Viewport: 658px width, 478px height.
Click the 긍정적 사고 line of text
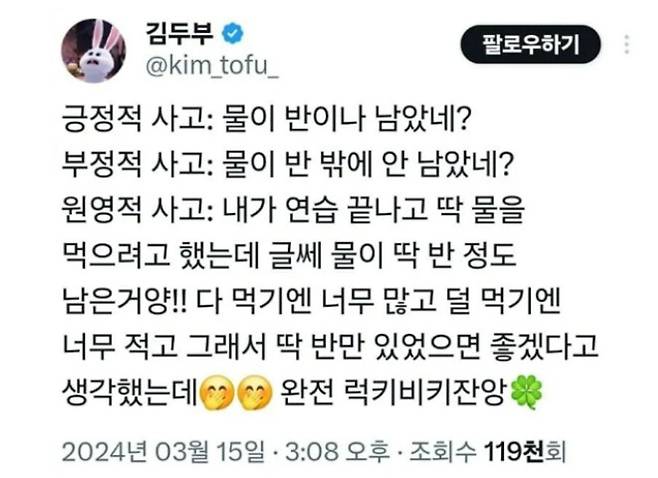tap(265, 119)
